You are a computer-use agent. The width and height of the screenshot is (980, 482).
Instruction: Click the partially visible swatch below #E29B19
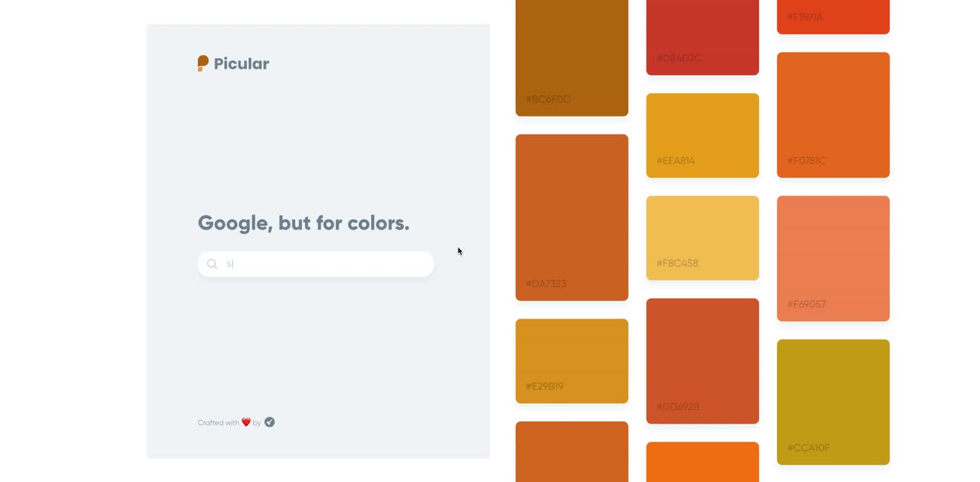point(572,452)
